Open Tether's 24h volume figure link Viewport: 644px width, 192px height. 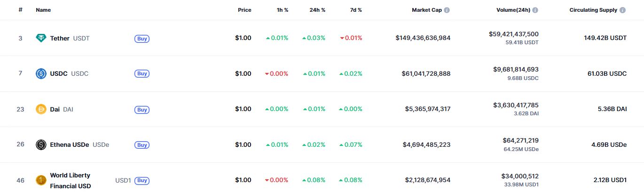(513, 34)
